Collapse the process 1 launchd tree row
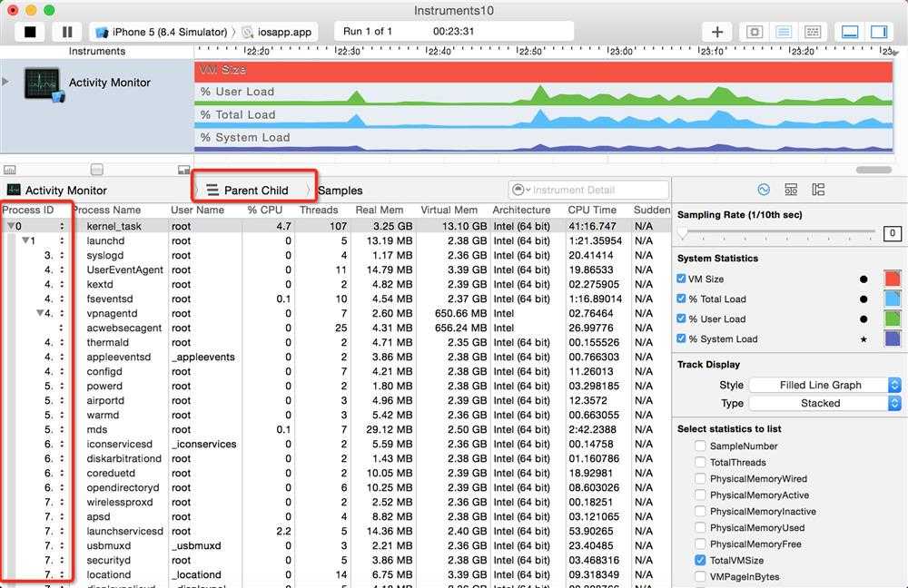The height and width of the screenshot is (588, 908). (25, 240)
